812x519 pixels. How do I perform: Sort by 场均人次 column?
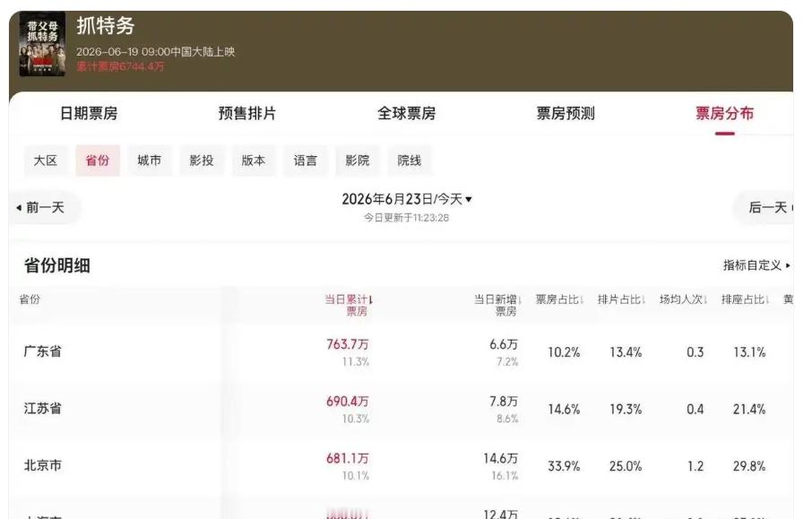683,299
